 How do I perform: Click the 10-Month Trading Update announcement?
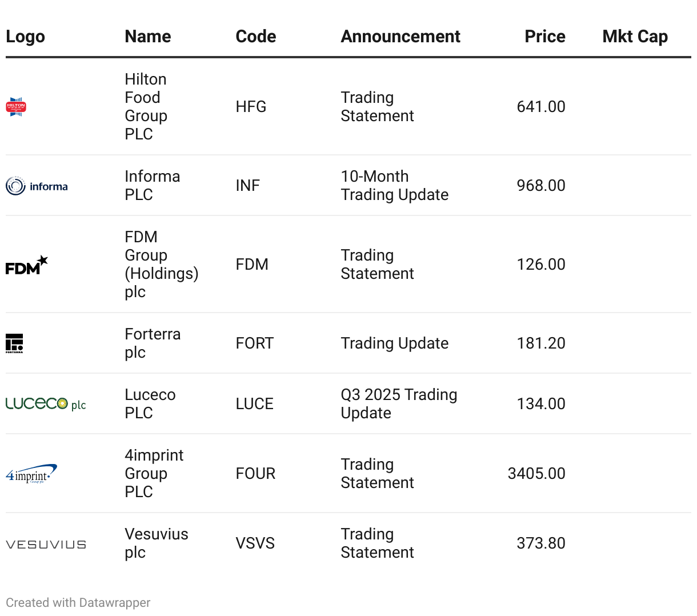click(x=394, y=186)
